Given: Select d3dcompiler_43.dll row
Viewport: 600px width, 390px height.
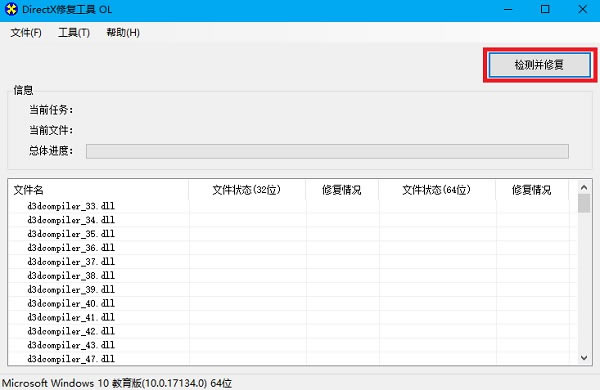Looking at the screenshot, I should [x=292, y=345].
